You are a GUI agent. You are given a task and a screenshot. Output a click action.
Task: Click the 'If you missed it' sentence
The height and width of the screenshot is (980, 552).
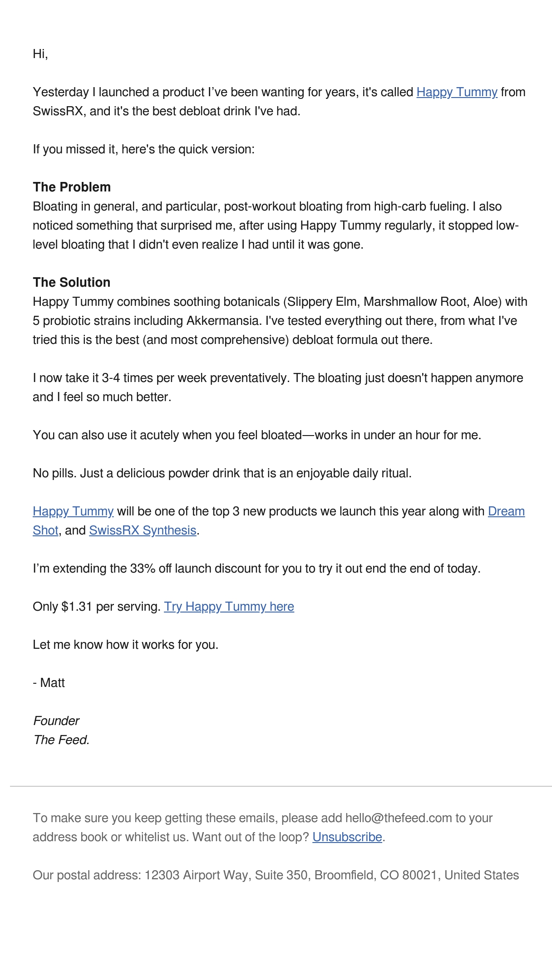tap(143, 149)
